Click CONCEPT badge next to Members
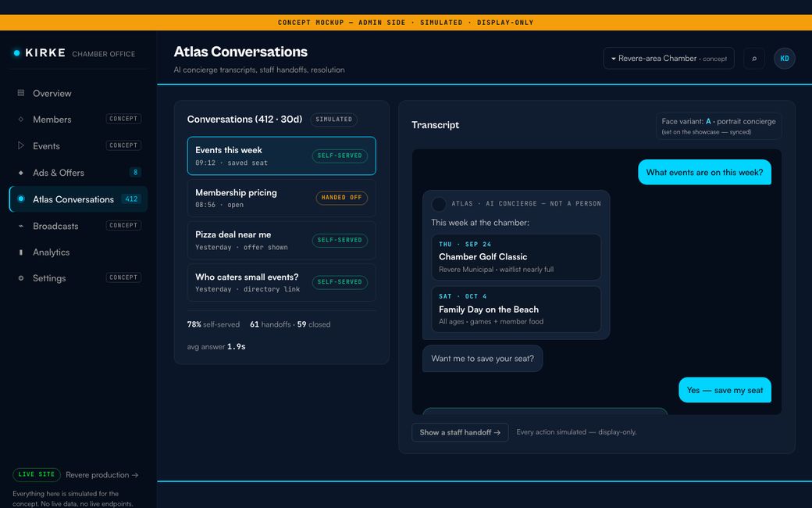Screen dimensions: 812x508 point(123,119)
